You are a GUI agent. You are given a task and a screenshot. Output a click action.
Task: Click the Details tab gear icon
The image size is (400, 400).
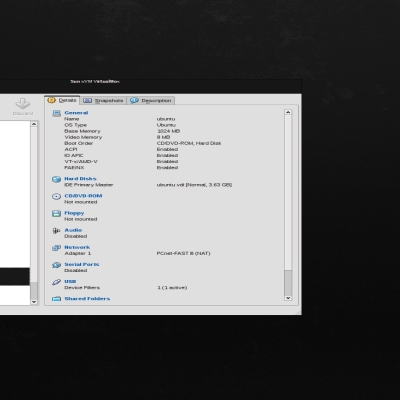(51, 100)
